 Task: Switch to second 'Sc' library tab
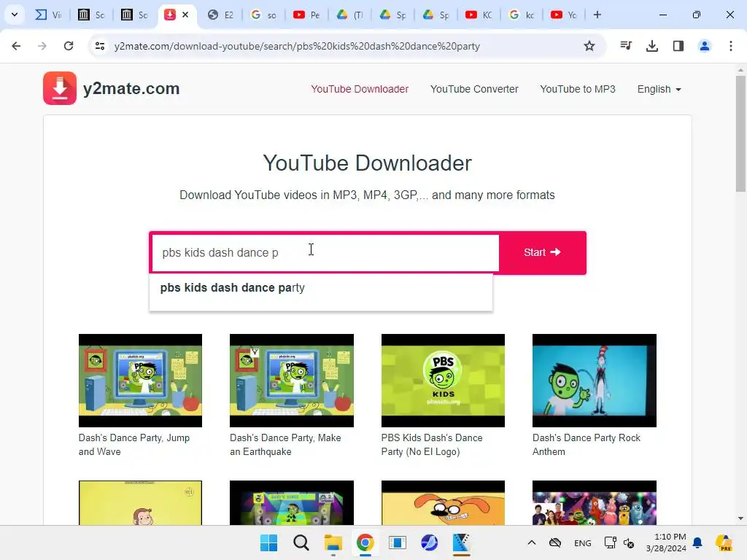coord(134,15)
